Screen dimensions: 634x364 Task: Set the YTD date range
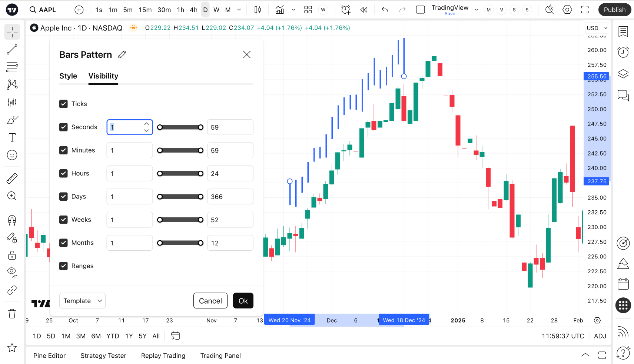point(113,336)
